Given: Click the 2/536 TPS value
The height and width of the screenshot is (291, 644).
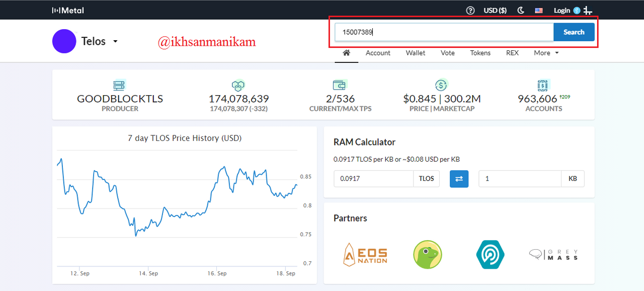Looking at the screenshot, I should coord(340,99).
